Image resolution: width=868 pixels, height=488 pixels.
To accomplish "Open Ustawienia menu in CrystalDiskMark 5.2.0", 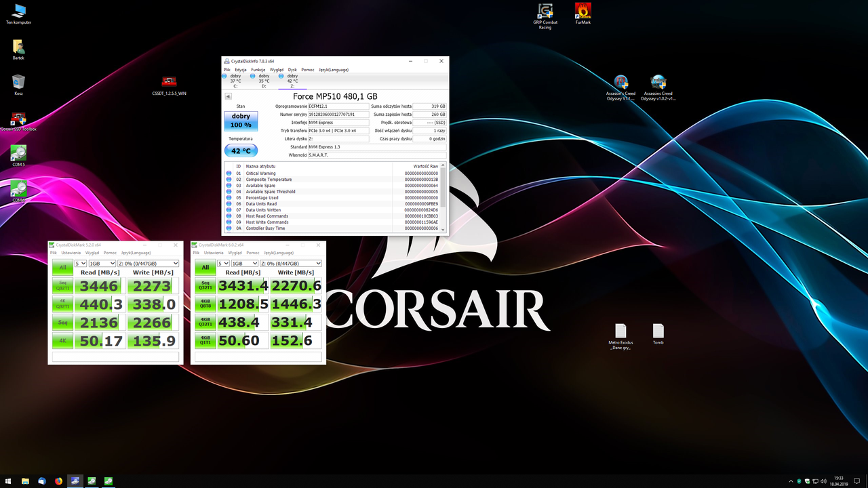I will pos(71,253).
